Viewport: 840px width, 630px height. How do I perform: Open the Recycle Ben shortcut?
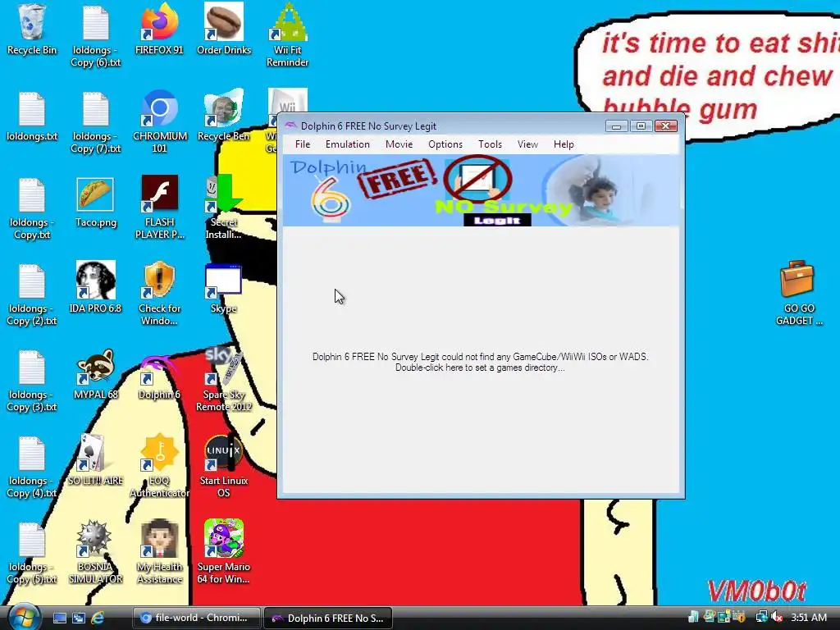224,116
